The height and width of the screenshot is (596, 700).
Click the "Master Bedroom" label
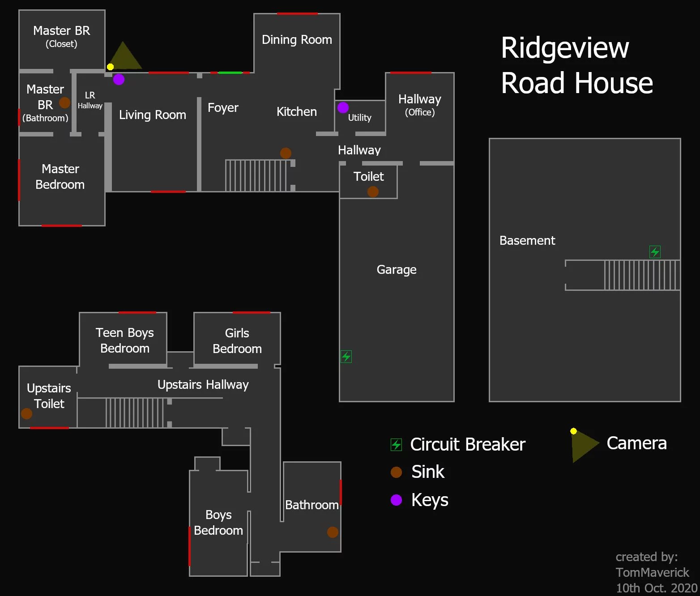tap(60, 177)
